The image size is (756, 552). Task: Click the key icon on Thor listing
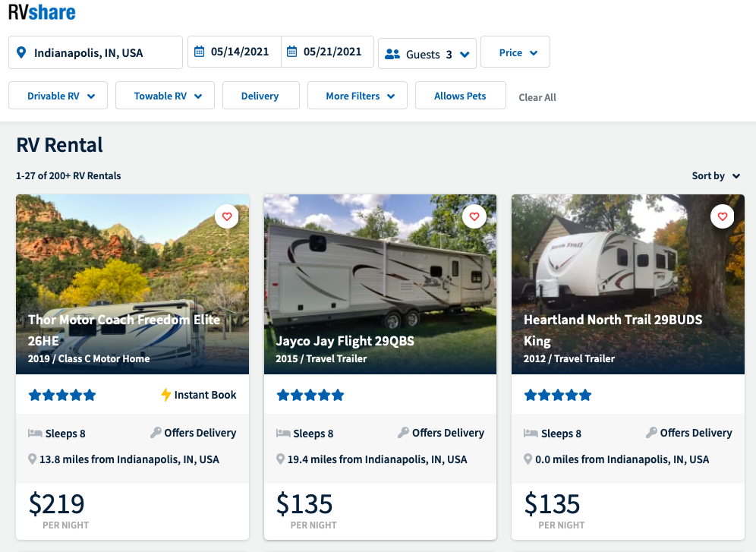tap(156, 433)
